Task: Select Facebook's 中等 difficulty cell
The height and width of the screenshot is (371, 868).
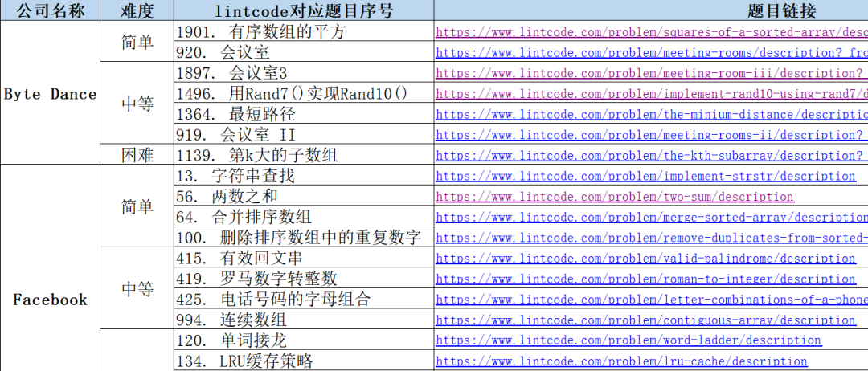Action: [137, 289]
